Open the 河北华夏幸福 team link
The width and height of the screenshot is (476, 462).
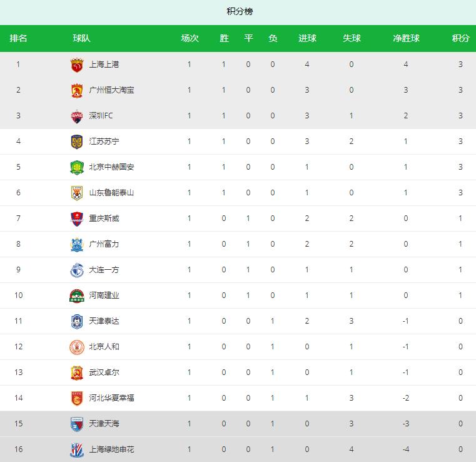[x=112, y=398]
